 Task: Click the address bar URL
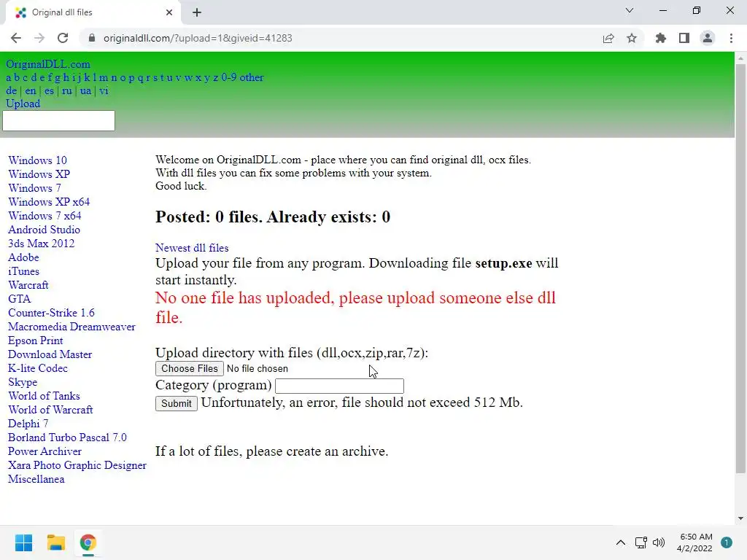point(198,38)
